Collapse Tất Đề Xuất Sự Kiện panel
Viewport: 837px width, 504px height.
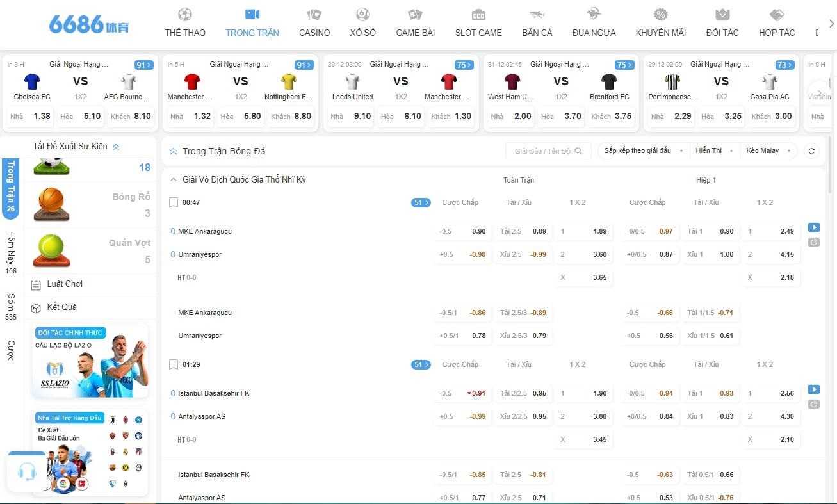point(116,147)
